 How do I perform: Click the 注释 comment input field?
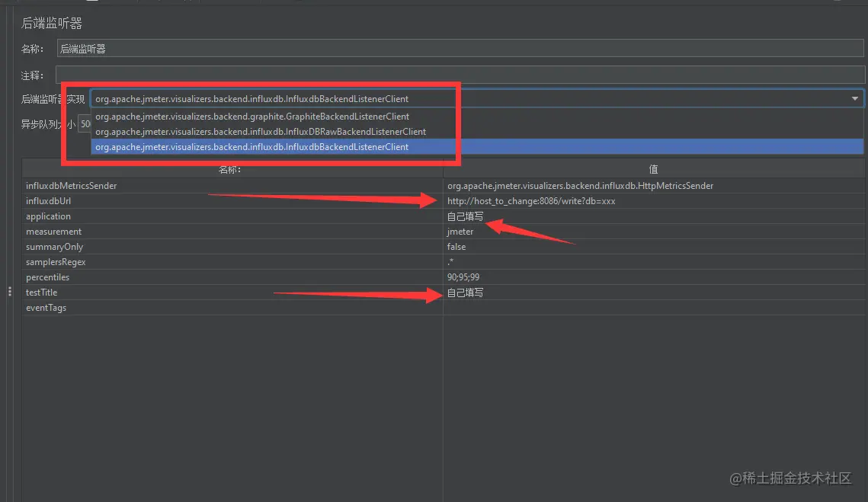tap(460, 75)
